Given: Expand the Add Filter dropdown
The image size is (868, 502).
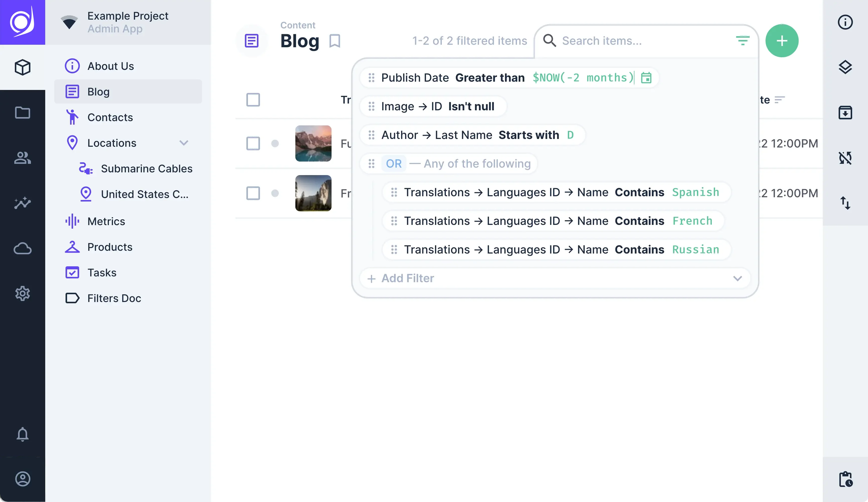Looking at the screenshot, I should (737, 278).
